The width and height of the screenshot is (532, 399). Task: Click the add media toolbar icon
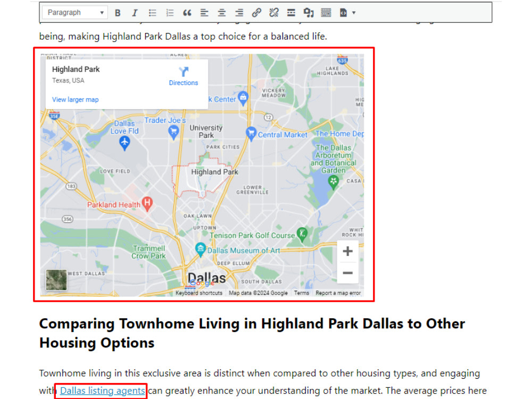309,13
